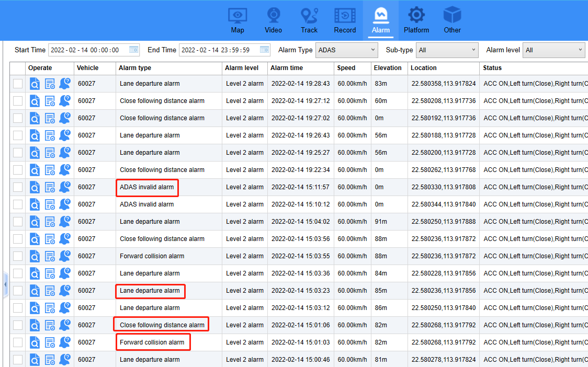Open detail list icon for 15:04:02 row
Screen dimensions: 588x367
click(50, 222)
